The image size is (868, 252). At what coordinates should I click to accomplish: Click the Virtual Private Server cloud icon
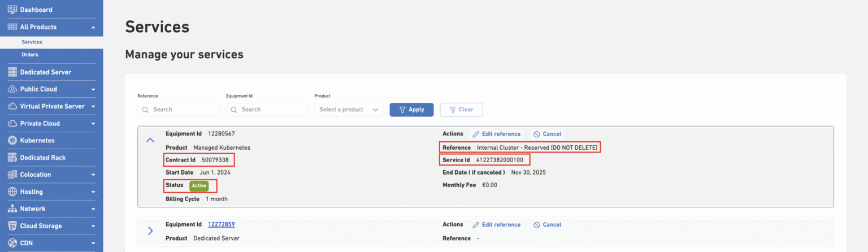(x=12, y=106)
